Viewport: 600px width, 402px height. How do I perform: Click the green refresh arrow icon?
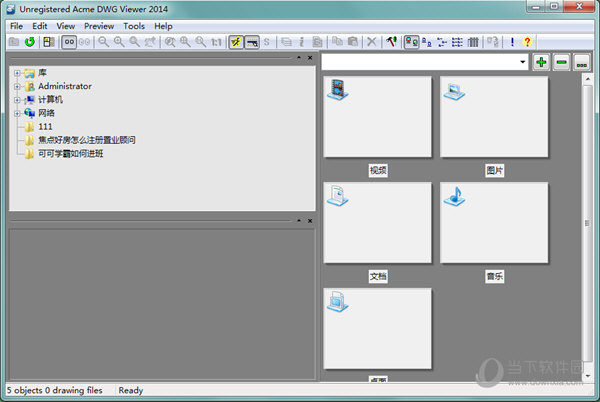coord(30,42)
